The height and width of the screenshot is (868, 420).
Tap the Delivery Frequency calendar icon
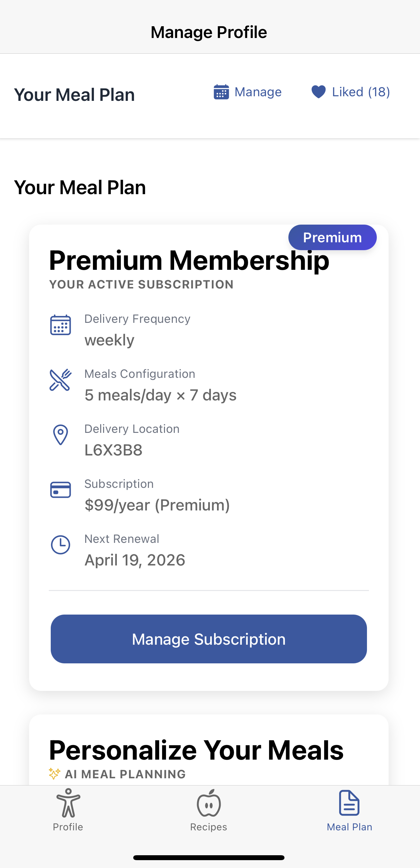tap(61, 325)
